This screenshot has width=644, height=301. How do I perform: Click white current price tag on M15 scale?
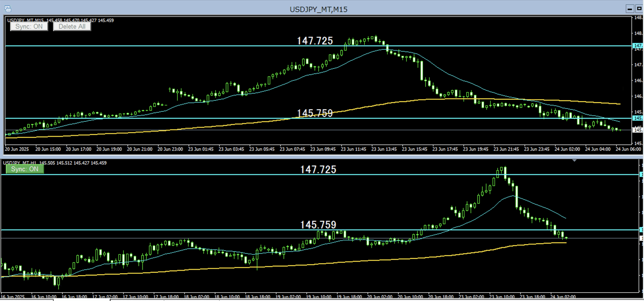[x=638, y=130]
